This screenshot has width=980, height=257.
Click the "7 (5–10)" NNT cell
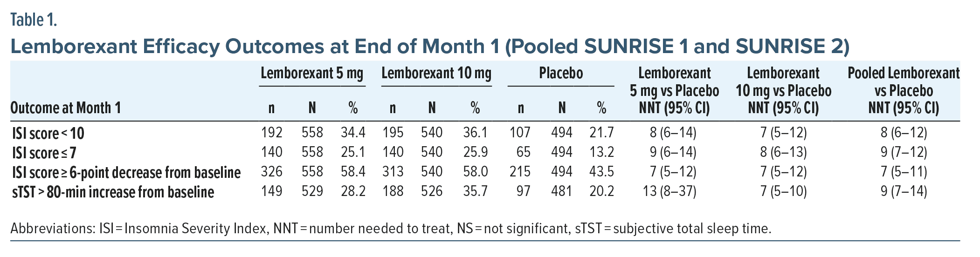783,191
